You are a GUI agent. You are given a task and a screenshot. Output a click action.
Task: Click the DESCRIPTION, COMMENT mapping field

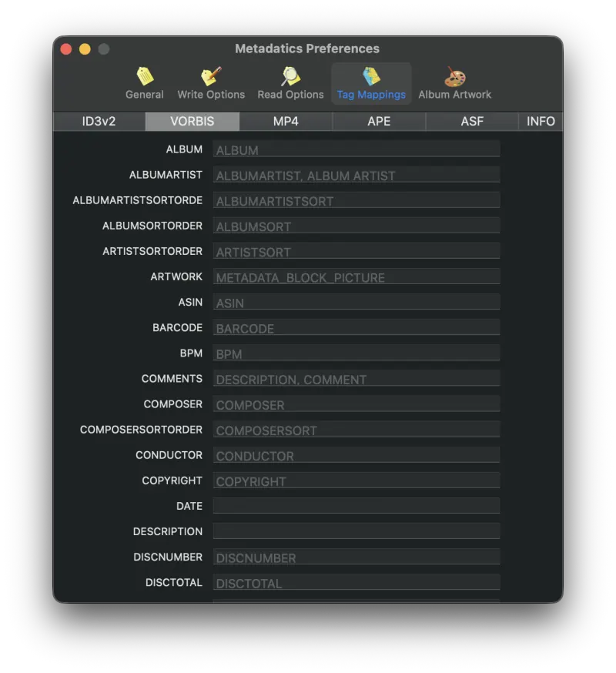click(357, 378)
